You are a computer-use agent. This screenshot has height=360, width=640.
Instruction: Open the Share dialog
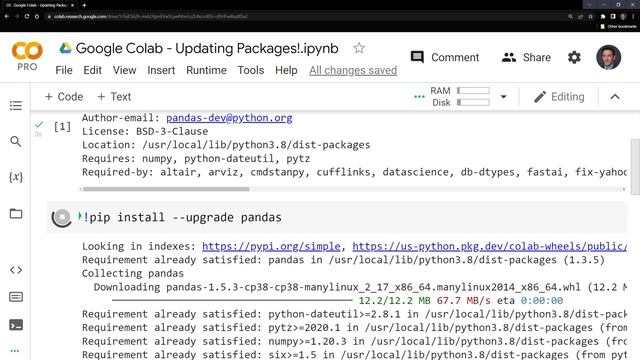coord(526,57)
